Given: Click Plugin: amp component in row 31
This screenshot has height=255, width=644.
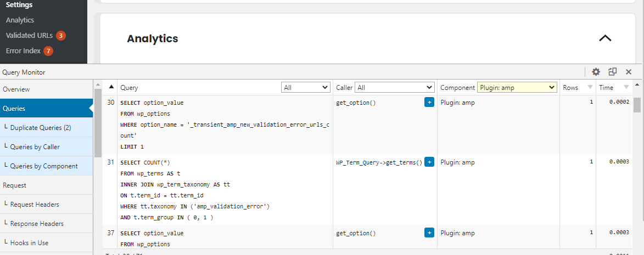Looking at the screenshot, I should click(x=457, y=162).
